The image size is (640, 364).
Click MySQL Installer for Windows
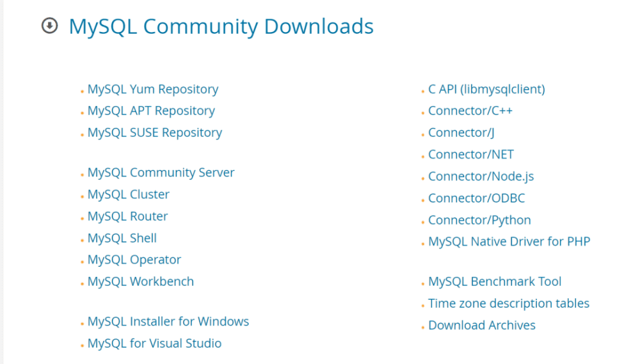[x=168, y=321]
